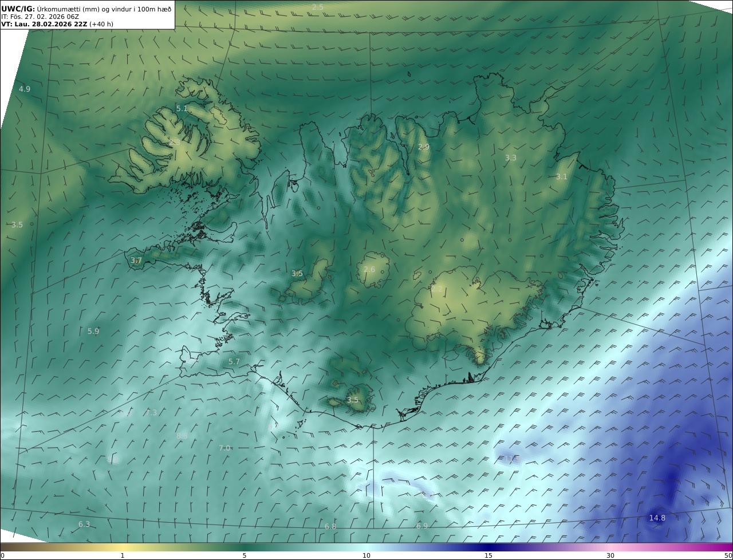Click the 2.5 value near the top edge of the map

318,7
